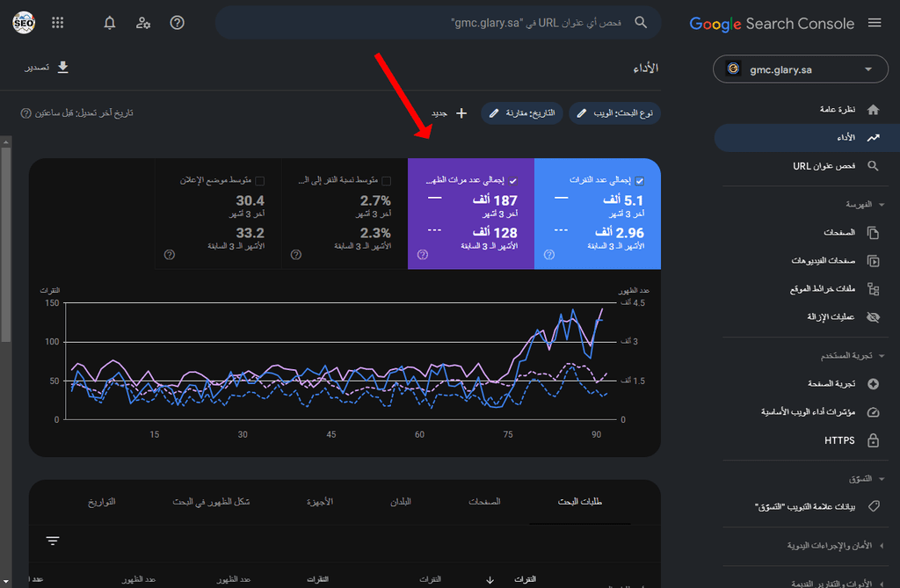Click the SEO account avatar
The height and width of the screenshot is (588, 900).
click(x=24, y=23)
